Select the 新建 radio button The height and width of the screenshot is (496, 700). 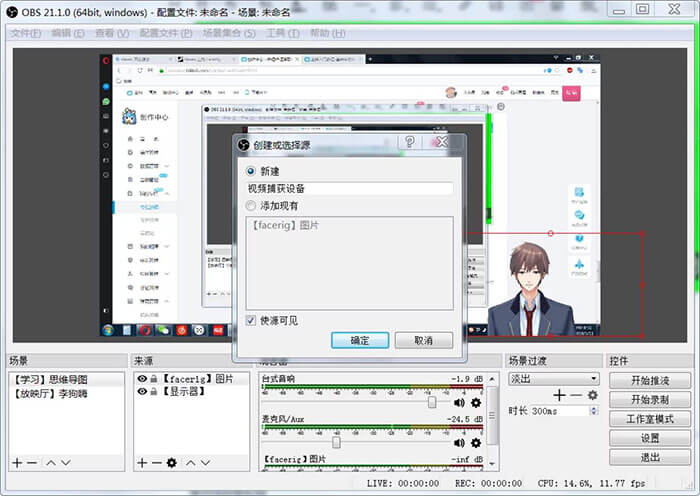(x=251, y=171)
